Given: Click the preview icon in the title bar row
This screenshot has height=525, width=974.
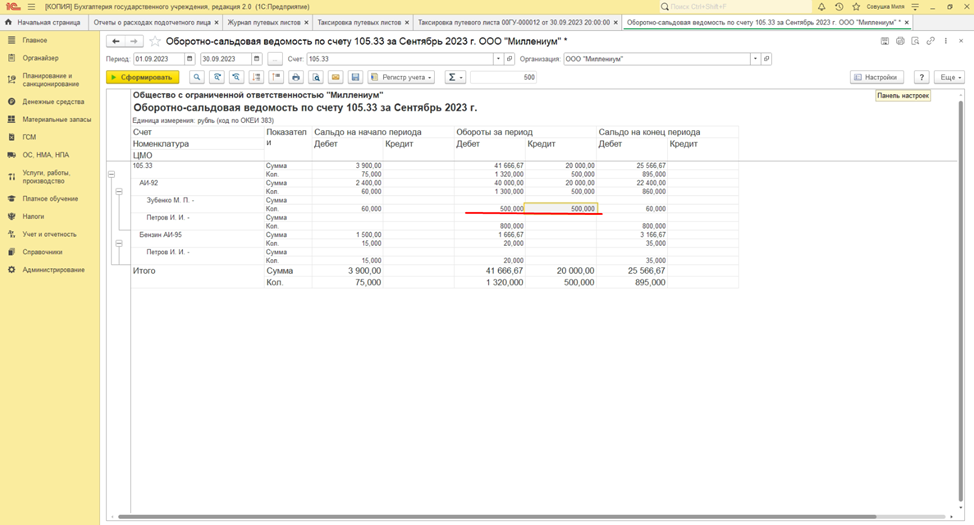Looking at the screenshot, I should pos(915,41).
